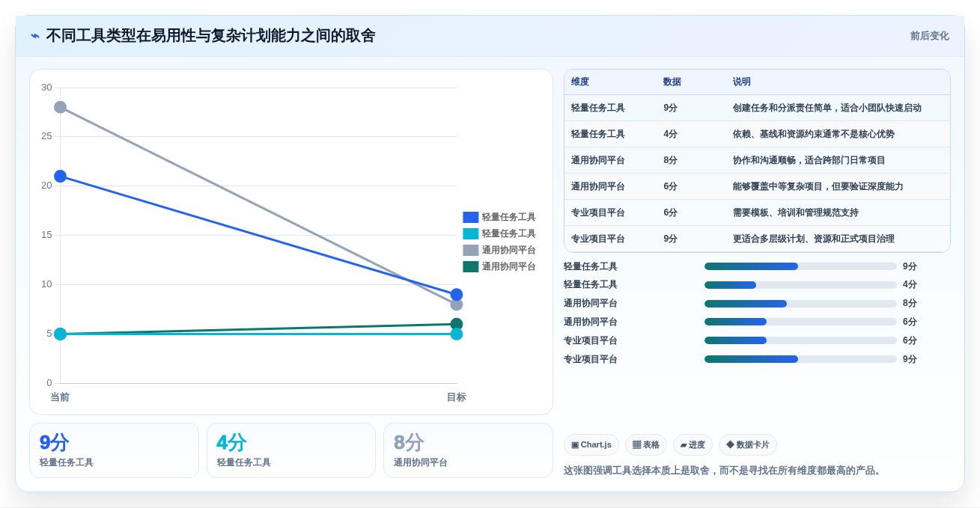980x508 pixels.
Task: Click the dark teal data point above 目标
Action: [457, 324]
